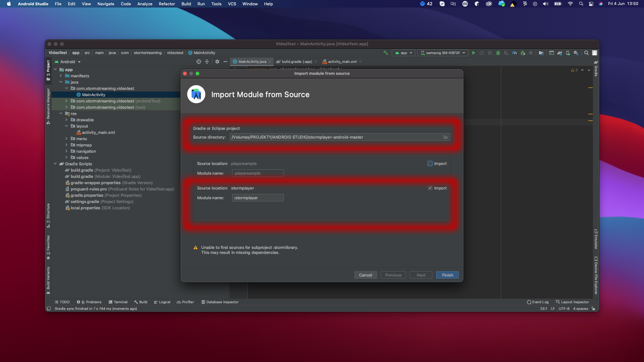Click the Make Project hammer icon
The image size is (644, 362).
tap(386, 53)
